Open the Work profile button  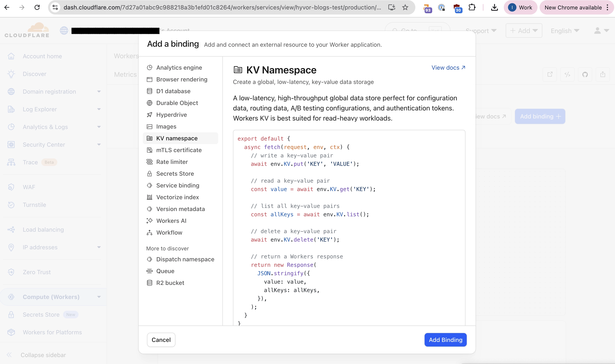(x=520, y=7)
